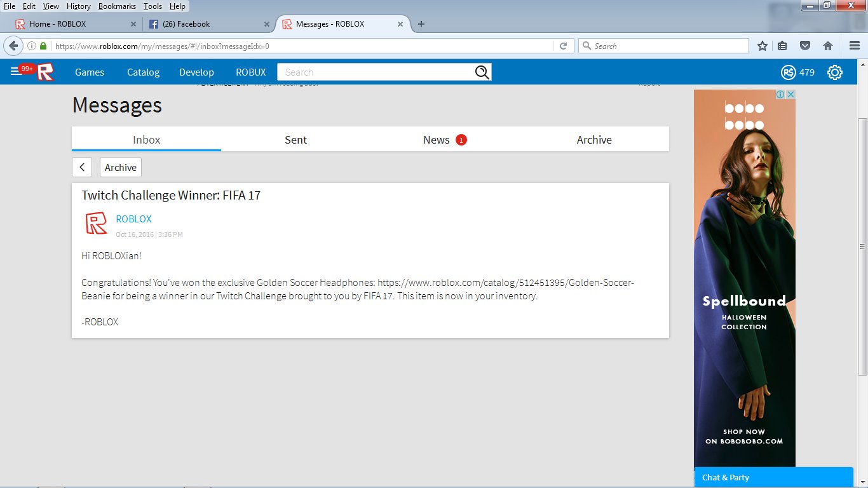Click the Oct 16, 2016 timestamp
868x488 pixels.
(x=149, y=234)
